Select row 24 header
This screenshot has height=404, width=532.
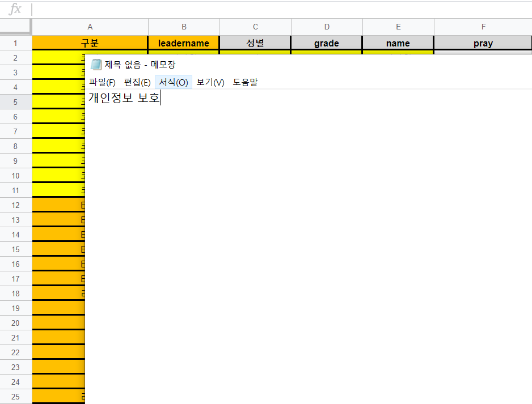tap(16, 382)
